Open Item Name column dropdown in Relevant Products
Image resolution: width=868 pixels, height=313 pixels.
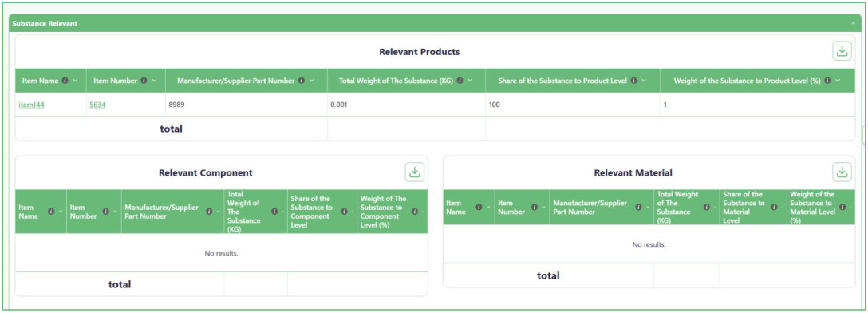coord(75,81)
